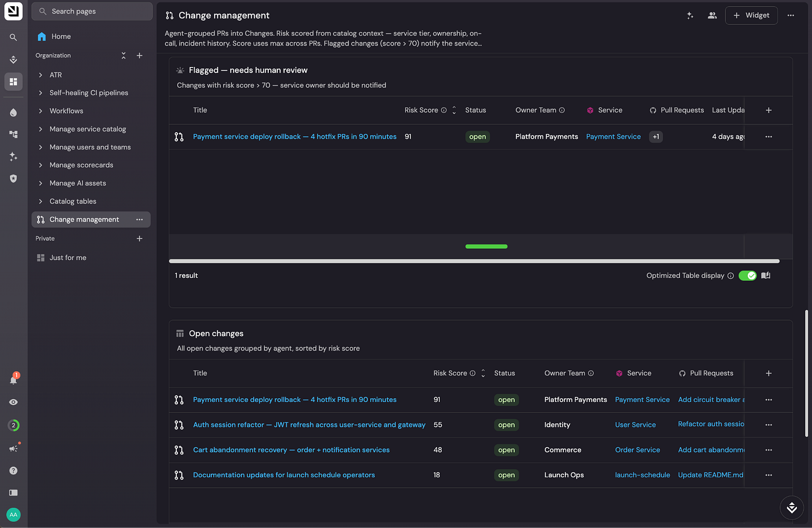Click the notifications bell icon

(13, 379)
